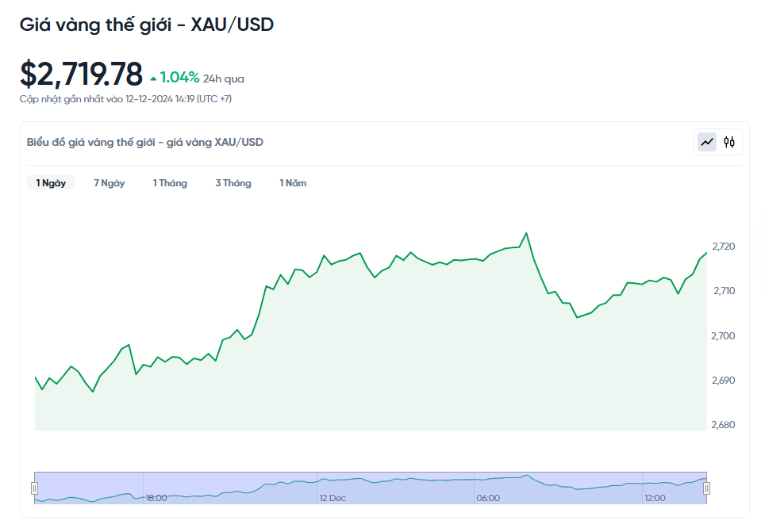Switch to line chart view icon
Screen dimensions: 765x532
706,142
